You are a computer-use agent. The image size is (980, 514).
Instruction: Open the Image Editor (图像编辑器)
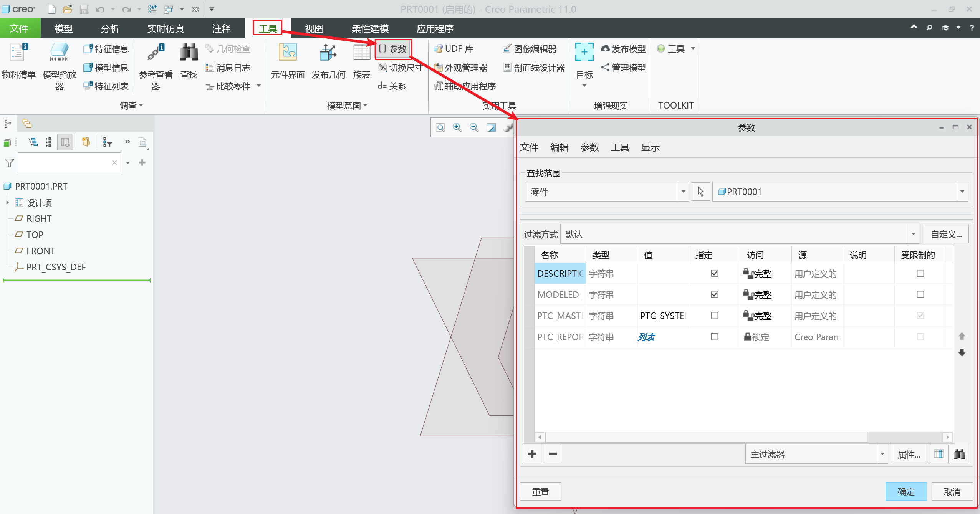click(x=530, y=49)
